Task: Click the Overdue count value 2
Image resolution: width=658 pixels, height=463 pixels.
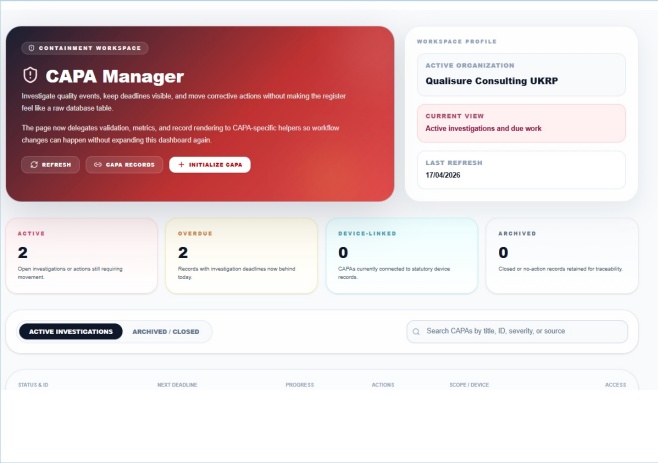Action: 183,253
